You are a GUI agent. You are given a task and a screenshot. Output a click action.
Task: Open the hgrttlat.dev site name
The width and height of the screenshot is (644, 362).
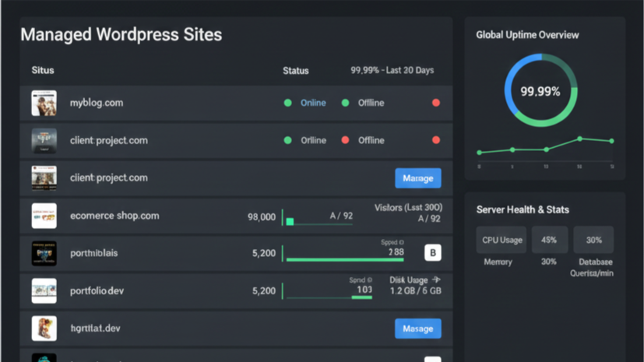point(95,329)
